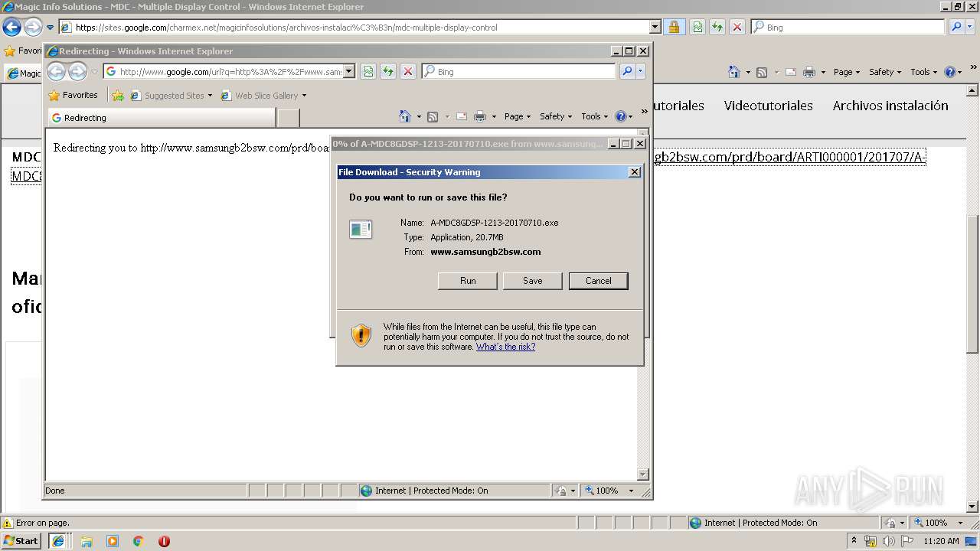Click Home icon in main window
980x551 pixels.
[x=734, y=72]
